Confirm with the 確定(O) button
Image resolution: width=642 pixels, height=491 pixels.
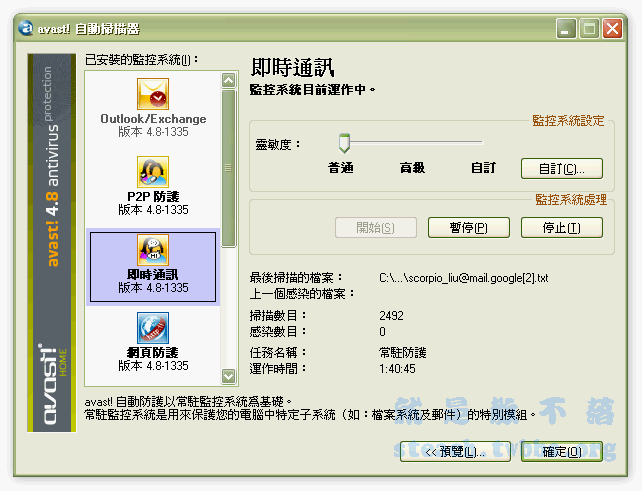[562, 452]
